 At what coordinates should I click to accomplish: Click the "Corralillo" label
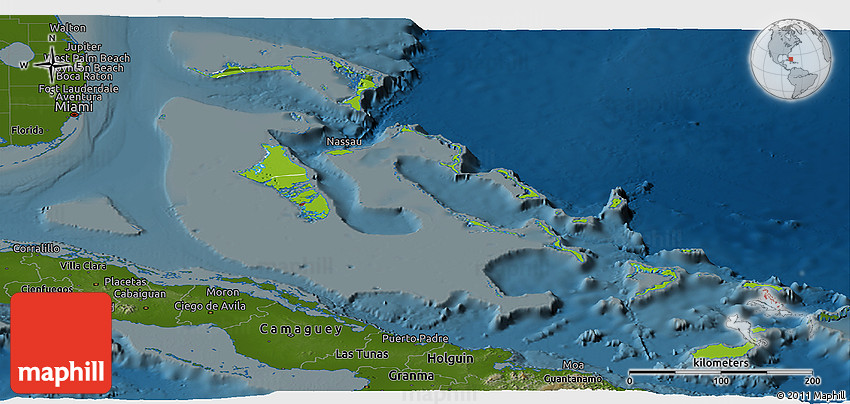36,248
